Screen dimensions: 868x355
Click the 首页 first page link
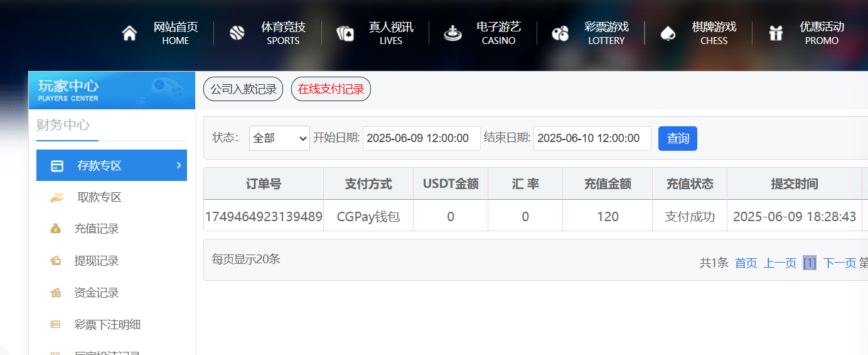click(x=746, y=263)
